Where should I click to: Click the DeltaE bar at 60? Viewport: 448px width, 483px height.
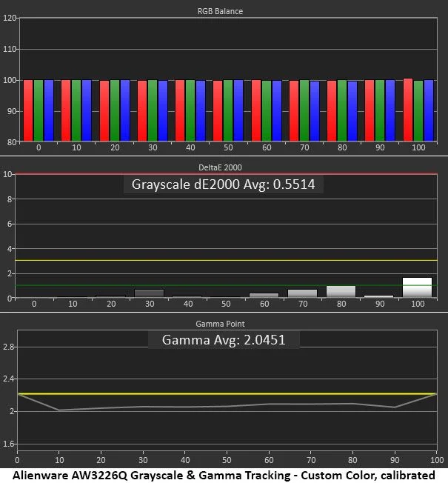tap(264, 296)
